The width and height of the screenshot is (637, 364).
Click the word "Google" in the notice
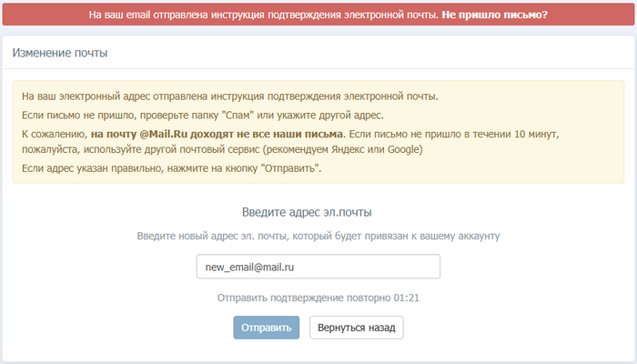403,149
